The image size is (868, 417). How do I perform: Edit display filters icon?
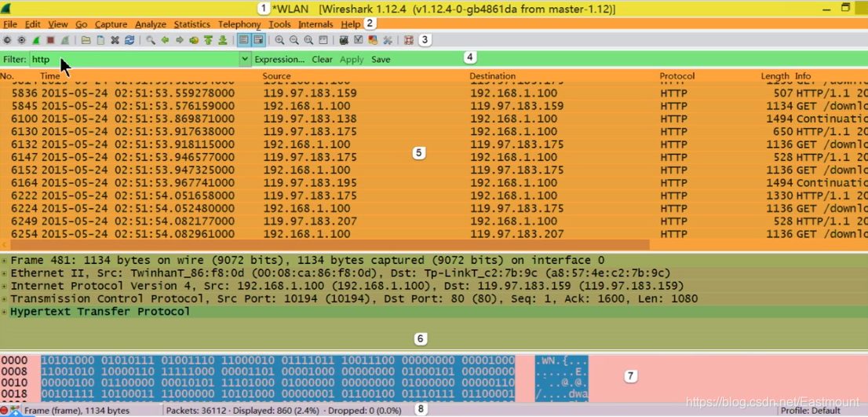coord(358,40)
